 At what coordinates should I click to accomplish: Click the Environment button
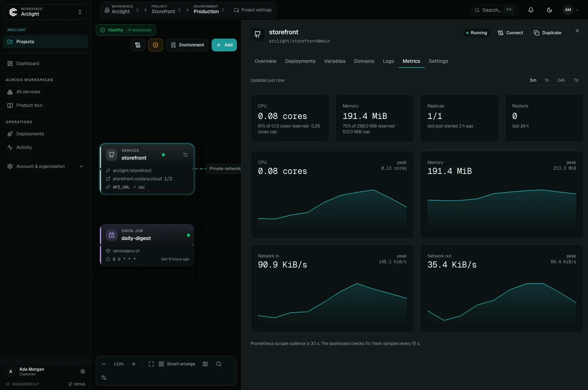(x=187, y=45)
